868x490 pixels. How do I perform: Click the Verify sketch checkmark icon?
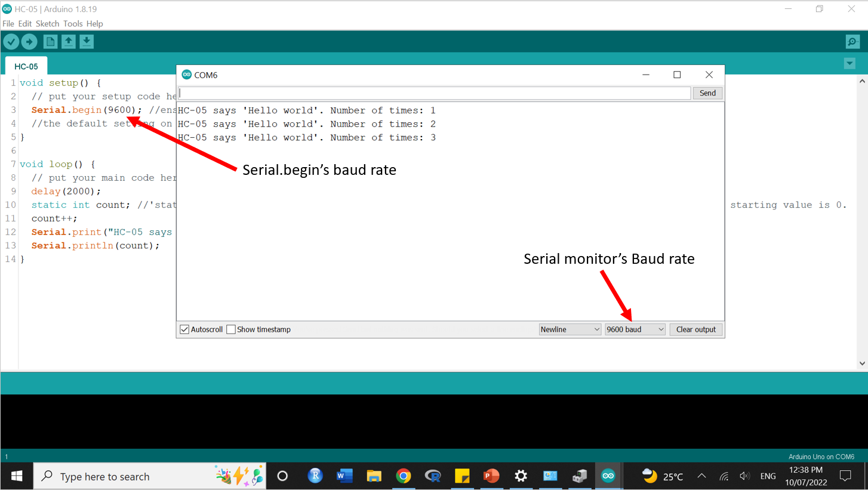click(x=11, y=42)
